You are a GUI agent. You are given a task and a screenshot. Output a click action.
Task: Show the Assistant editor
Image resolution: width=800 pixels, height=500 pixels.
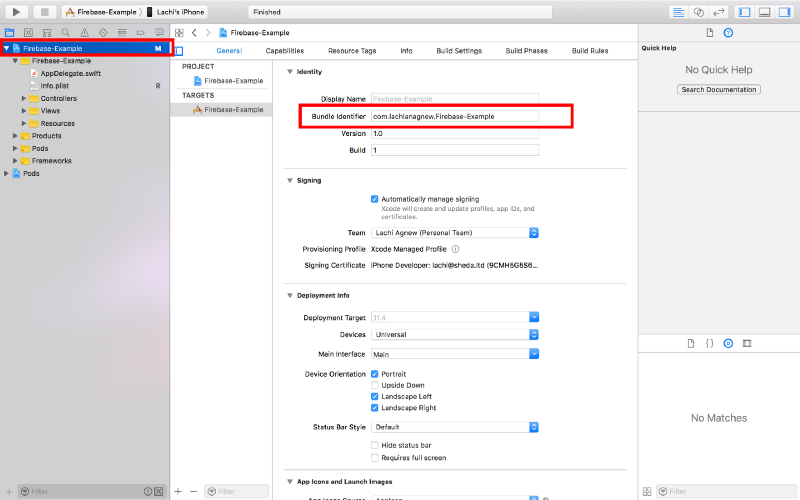pos(699,12)
